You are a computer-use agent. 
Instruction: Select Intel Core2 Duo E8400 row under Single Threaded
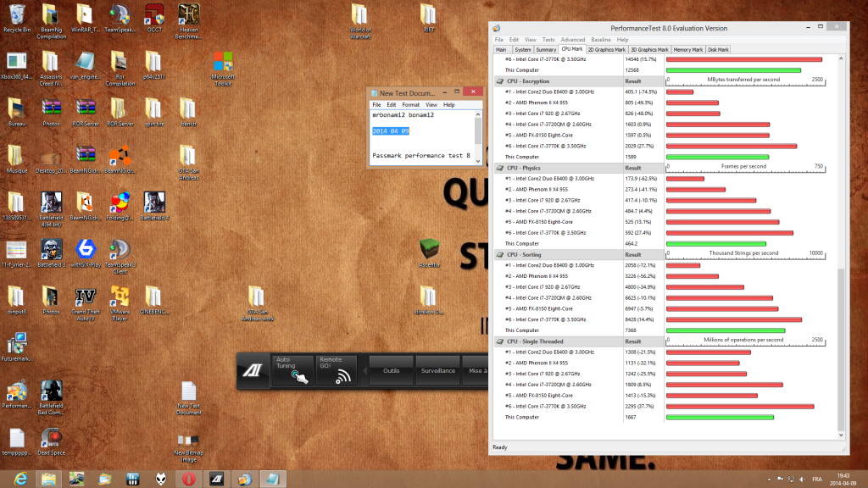pyautogui.click(x=578, y=352)
